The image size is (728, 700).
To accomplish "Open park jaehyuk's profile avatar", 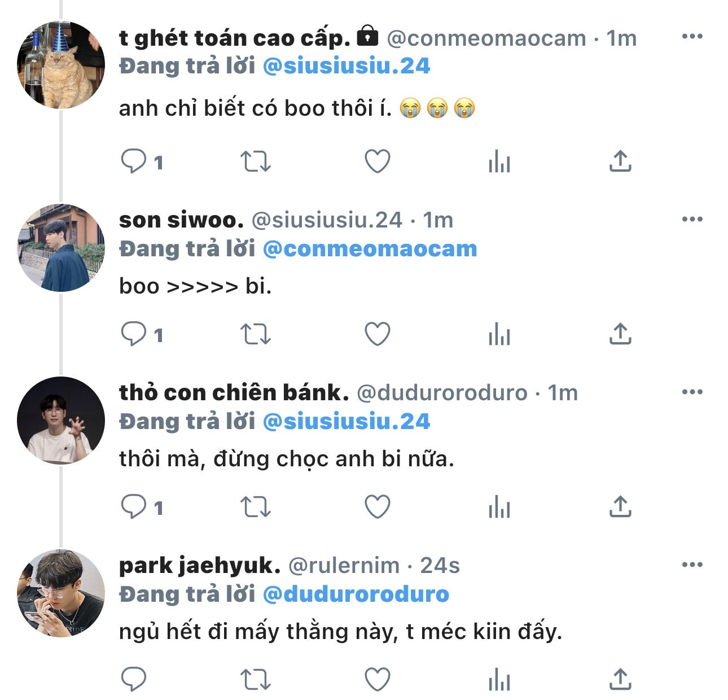I will (61, 593).
